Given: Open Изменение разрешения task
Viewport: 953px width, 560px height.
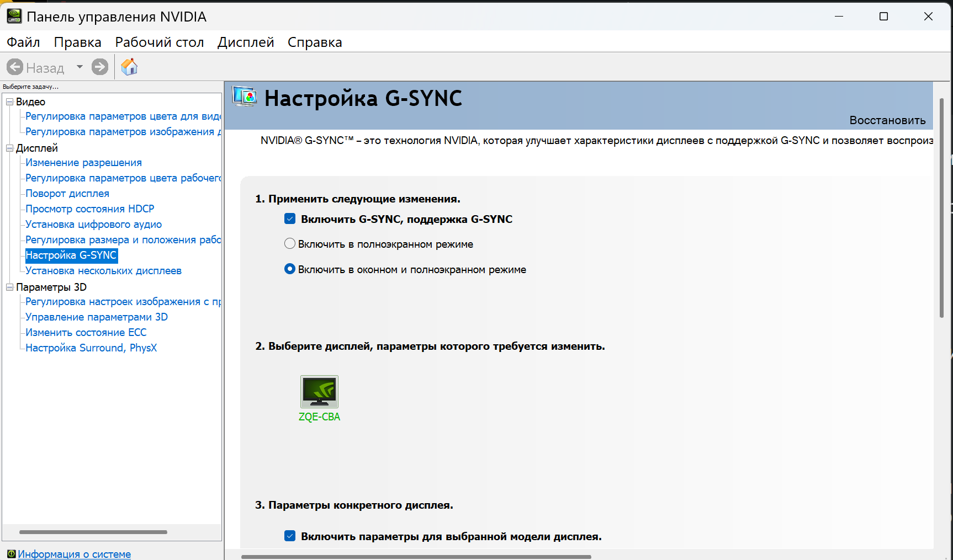Looking at the screenshot, I should pos(83,163).
